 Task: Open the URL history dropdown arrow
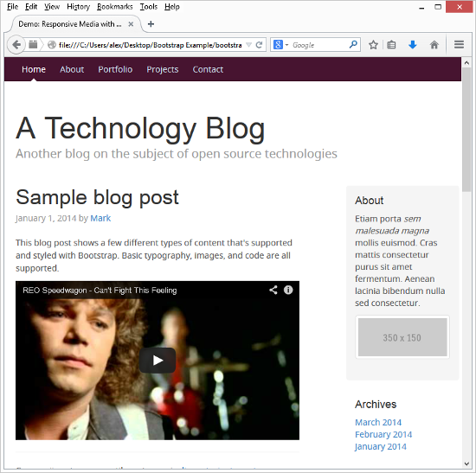(248, 45)
